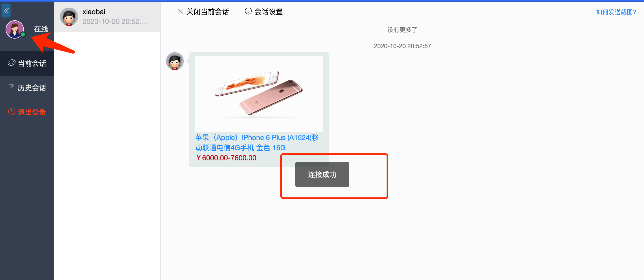
Task: Toggle the green online status dot
Action: 23,34
